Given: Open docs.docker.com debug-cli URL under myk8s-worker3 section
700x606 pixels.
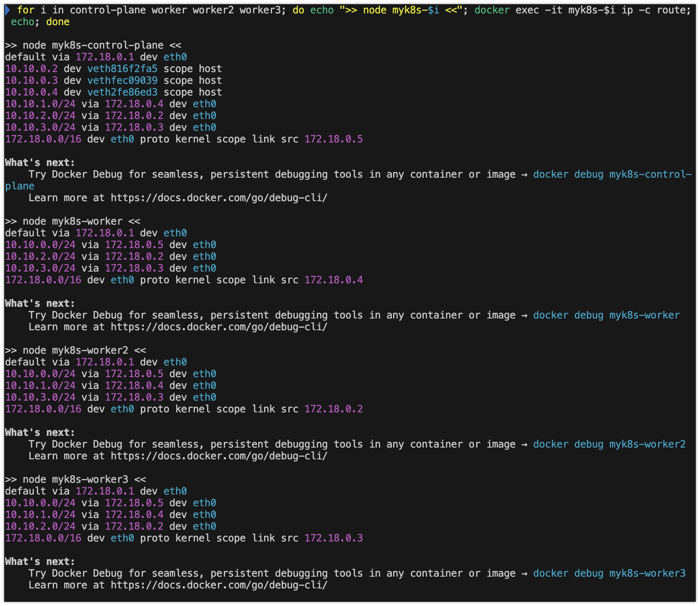Looking at the screenshot, I should (219, 585).
